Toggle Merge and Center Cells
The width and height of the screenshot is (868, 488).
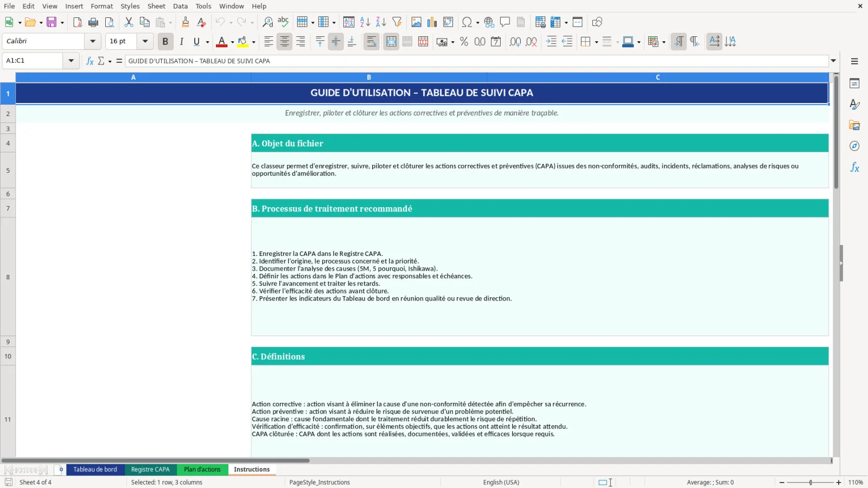click(391, 42)
